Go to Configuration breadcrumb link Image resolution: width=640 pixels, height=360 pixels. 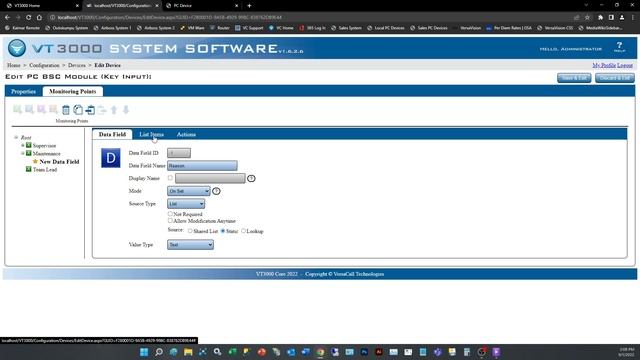pyautogui.click(x=44, y=65)
